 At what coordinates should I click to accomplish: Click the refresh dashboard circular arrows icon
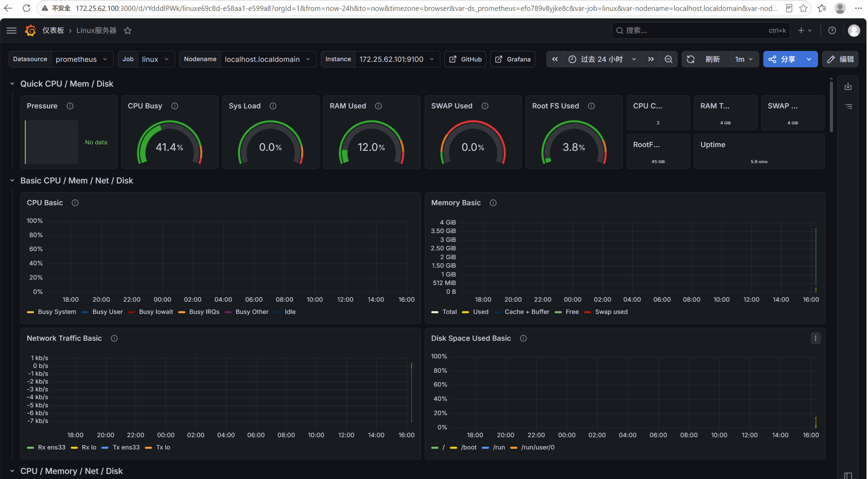pos(691,59)
